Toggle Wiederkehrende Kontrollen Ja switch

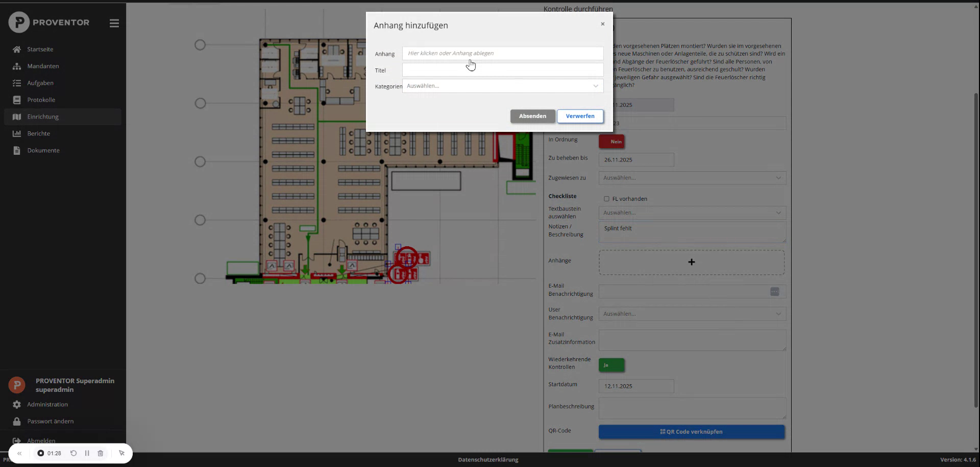click(x=611, y=365)
